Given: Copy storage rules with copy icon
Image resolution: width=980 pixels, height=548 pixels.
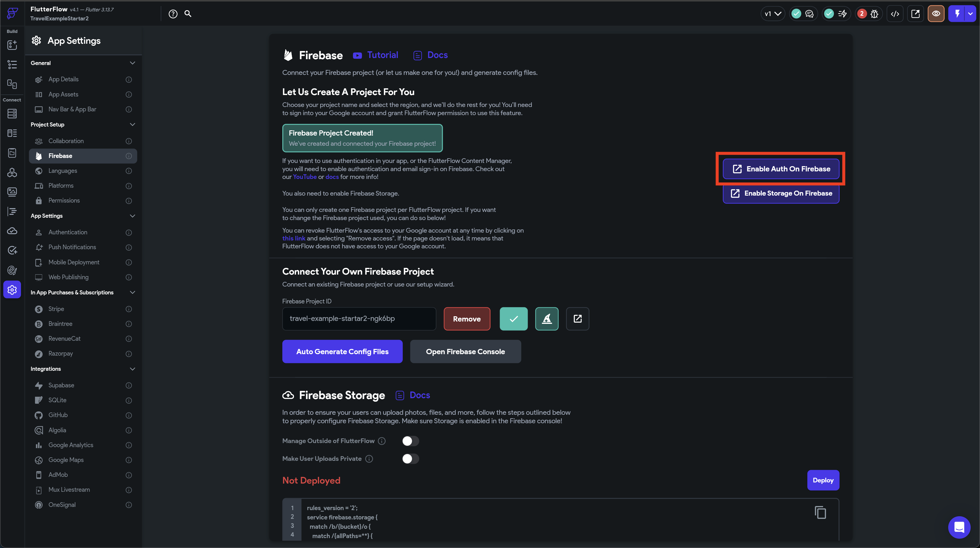Looking at the screenshot, I should pyautogui.click(x=820, y=513).
